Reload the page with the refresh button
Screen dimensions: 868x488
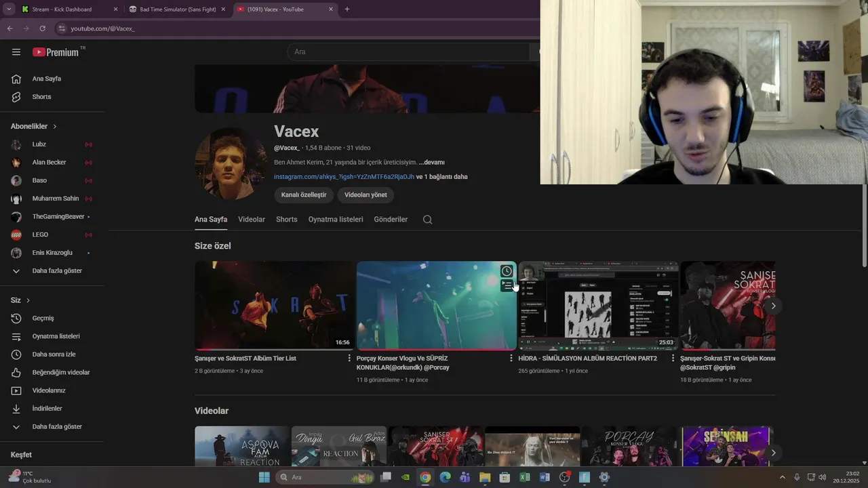(42, 28)
